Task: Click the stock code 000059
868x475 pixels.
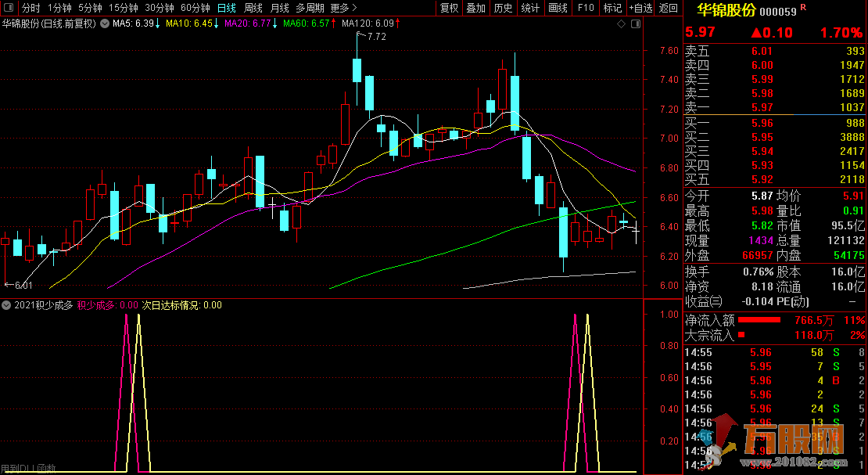Action: 778,11
